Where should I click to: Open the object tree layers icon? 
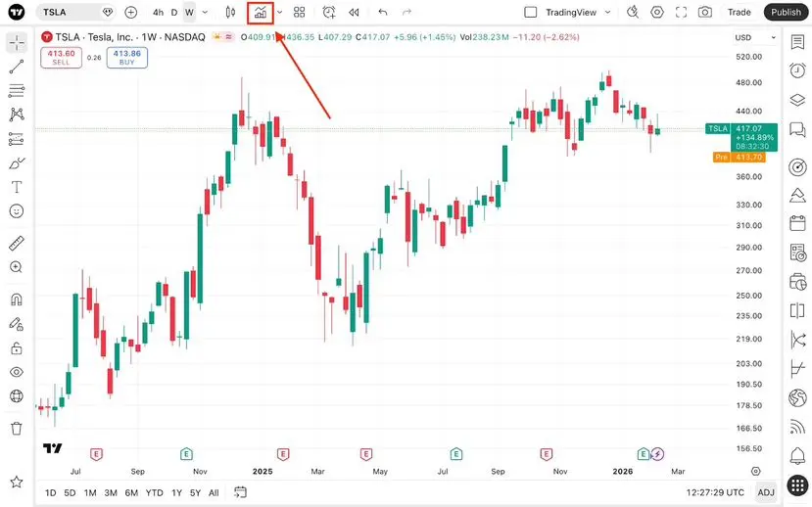(x=797, y=100)
